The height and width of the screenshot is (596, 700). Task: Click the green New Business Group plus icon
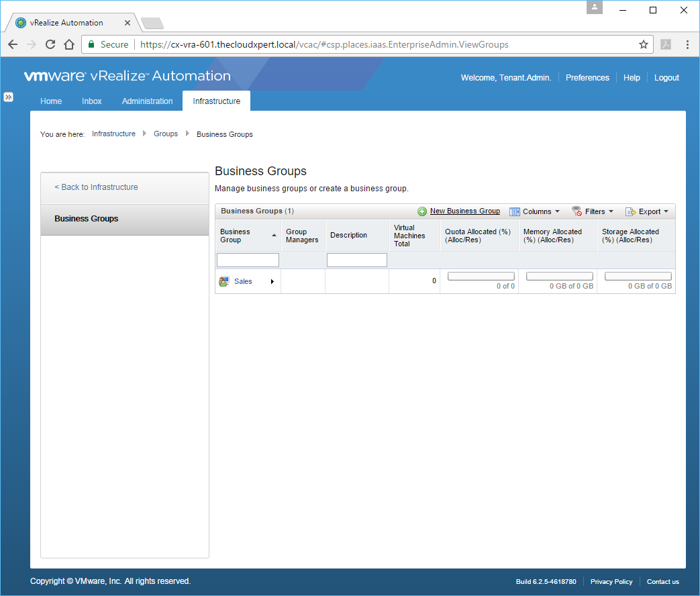pos(422,211)
